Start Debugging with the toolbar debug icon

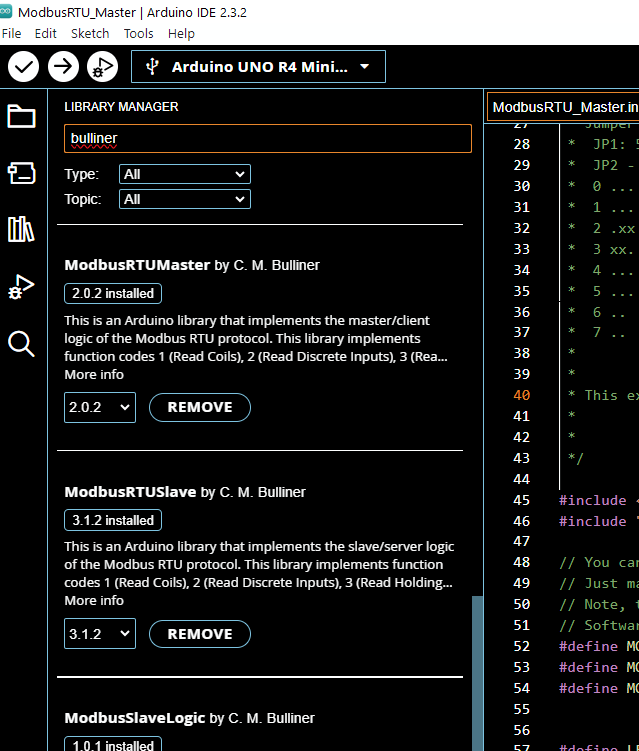(103, 67)
